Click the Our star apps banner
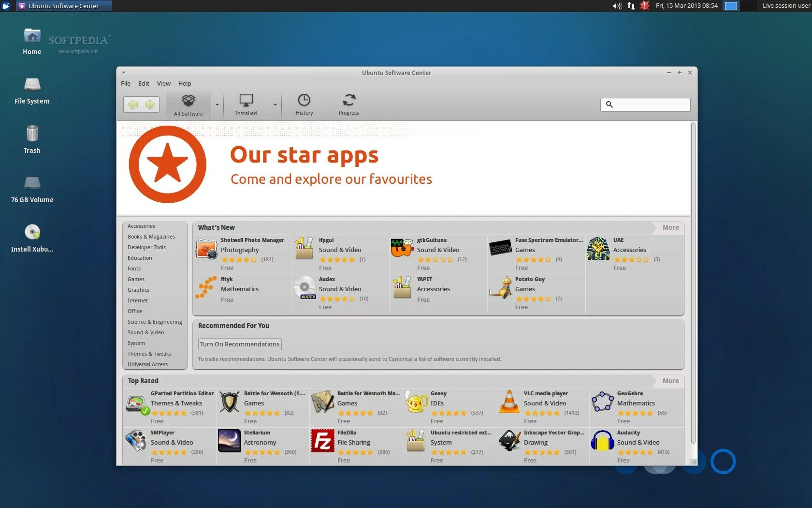Screen dimensions: 812x508 coord(403,168)
